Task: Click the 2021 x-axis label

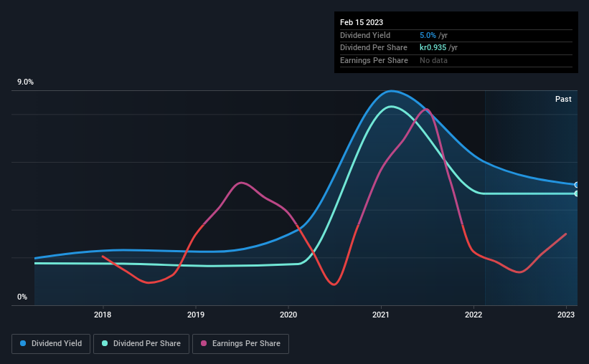Action: (x=381, y=315)
